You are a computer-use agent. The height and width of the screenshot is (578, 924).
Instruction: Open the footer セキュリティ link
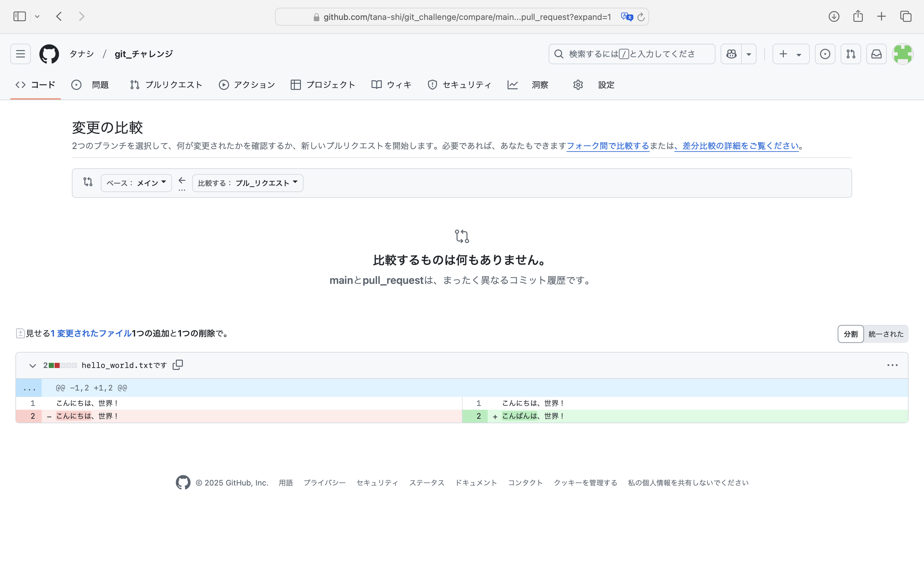click(377, 483)
